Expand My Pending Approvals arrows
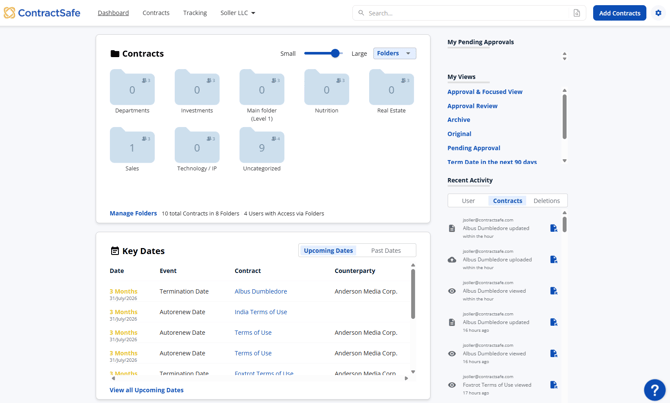The width and height of the screenshot is (670, 403). [x=564, y=56]
